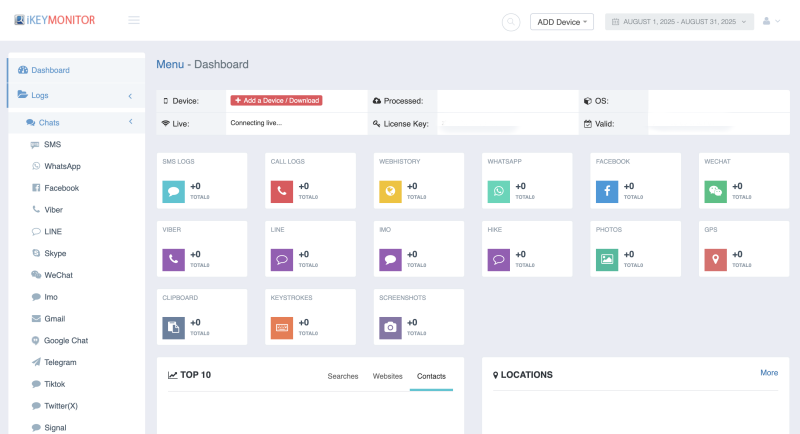Click the Web History globe icon
The width and height of the screenshot is (800, 434).
[x=390, y=192]
